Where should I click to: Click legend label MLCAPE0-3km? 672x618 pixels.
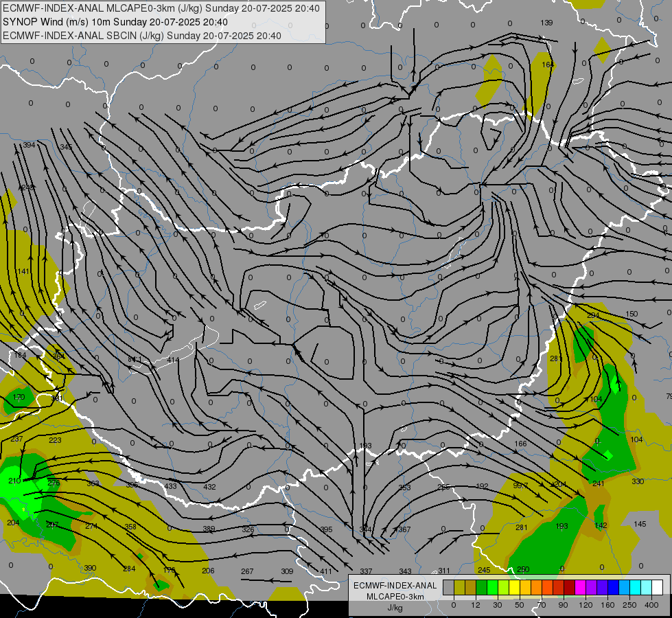coord(395,597)
